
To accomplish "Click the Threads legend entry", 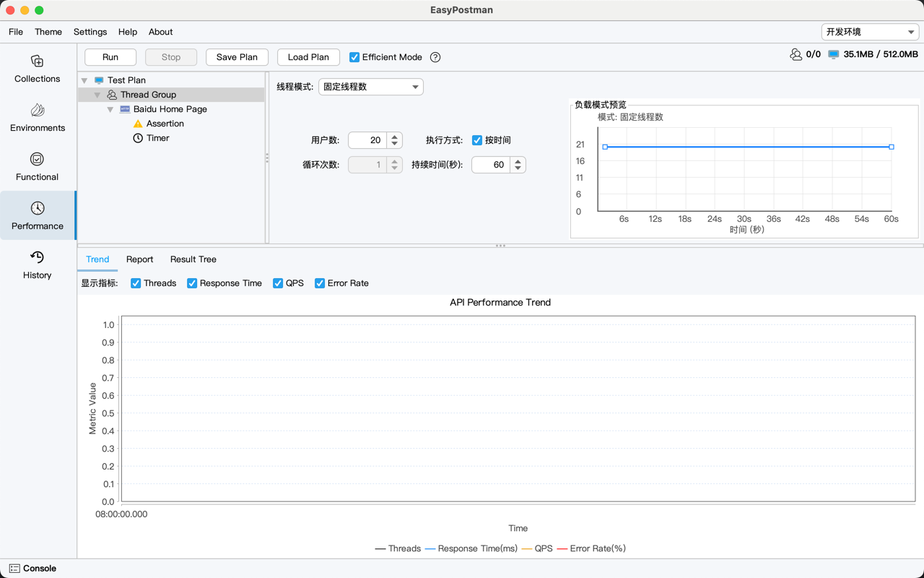I will pyautogui.click(x=398, y=548).
